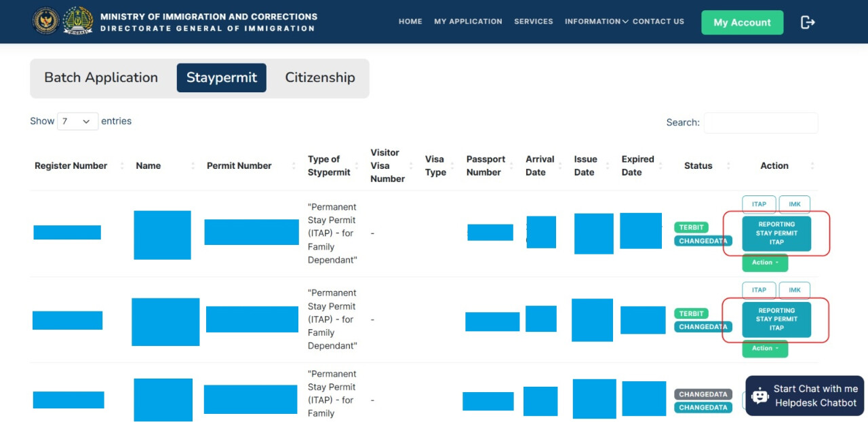This screenshot has width=868, height=422.
Task: Sort by Register Number column arrows
Action: [x=122, y=166]
